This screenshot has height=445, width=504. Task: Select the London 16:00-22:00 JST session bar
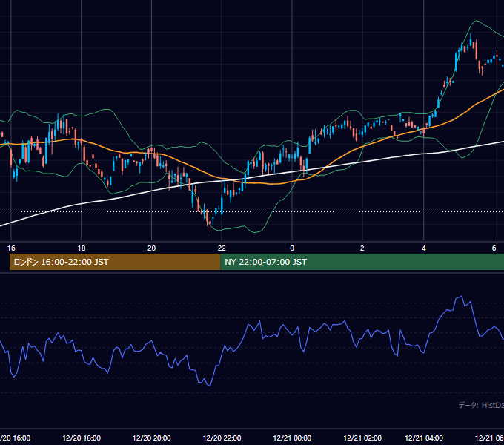point(115,262)
